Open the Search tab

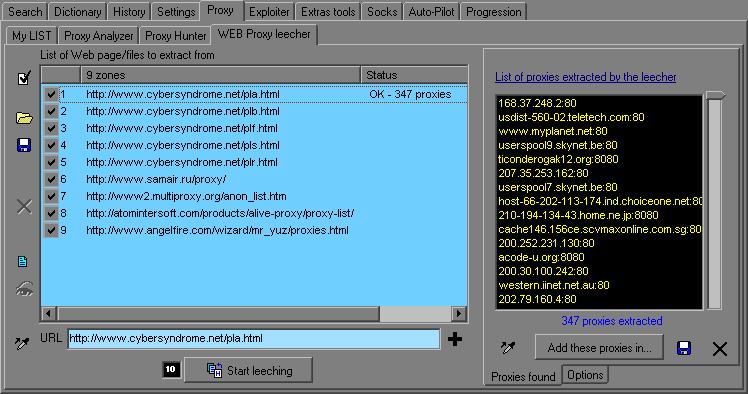[x=25, y=11]
